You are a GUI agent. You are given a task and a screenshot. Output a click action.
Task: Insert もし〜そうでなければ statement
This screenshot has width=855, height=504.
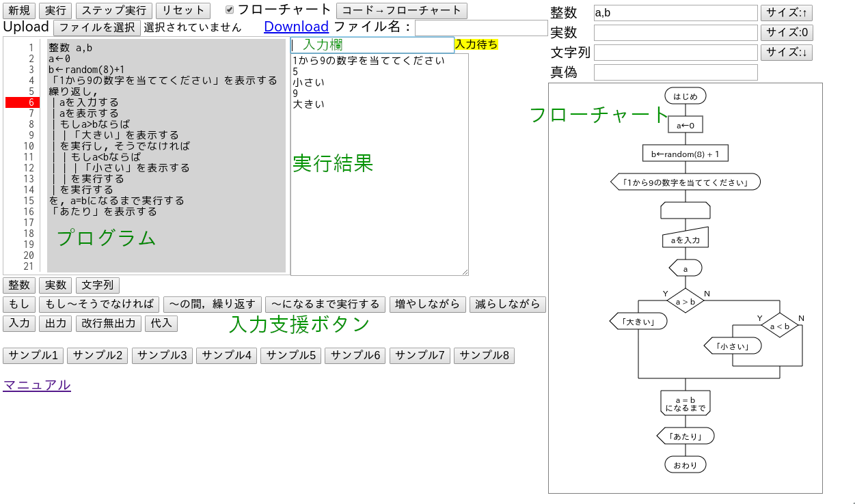[99, 305]
